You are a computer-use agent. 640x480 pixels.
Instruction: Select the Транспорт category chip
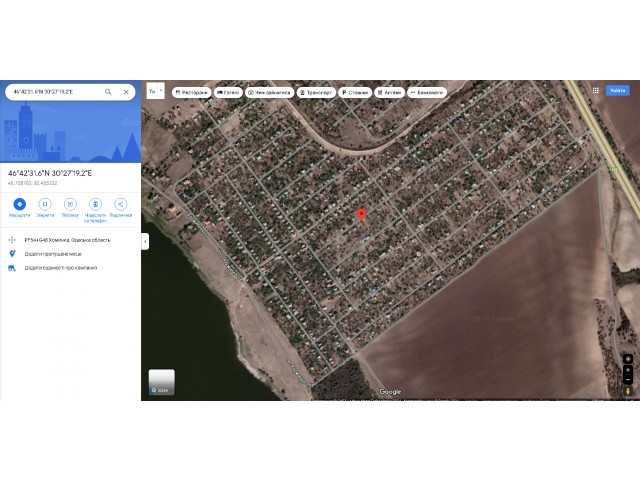[x=316, y=93]
